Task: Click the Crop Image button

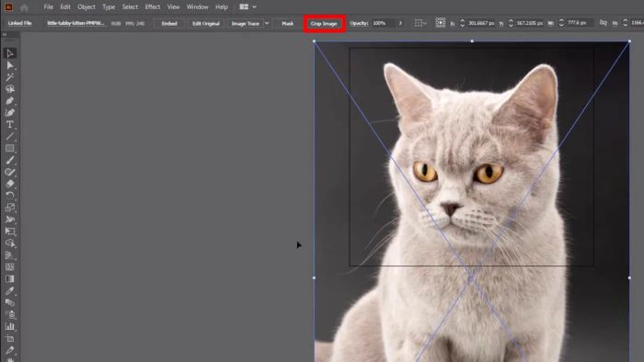Action: pos(324,23)
